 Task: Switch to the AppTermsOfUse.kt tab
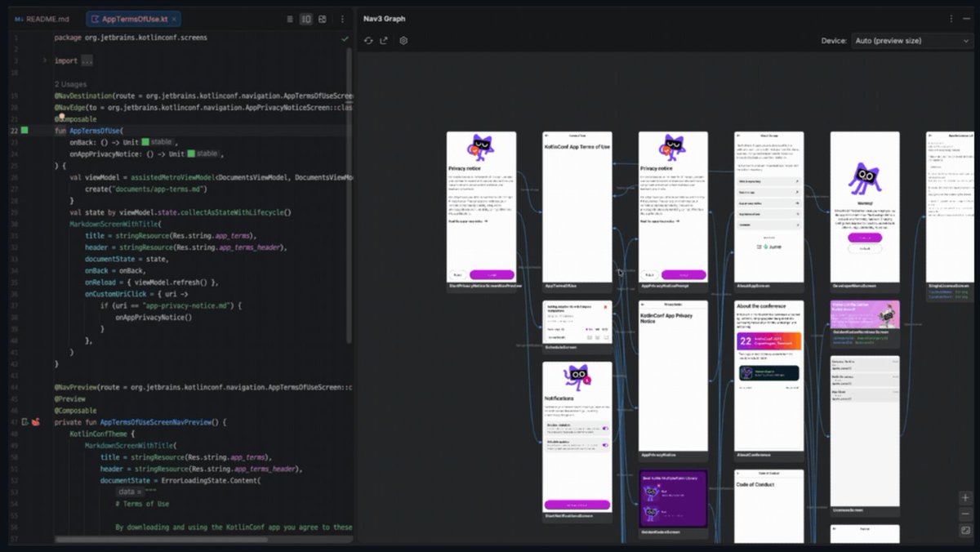[x=135, y=18]
